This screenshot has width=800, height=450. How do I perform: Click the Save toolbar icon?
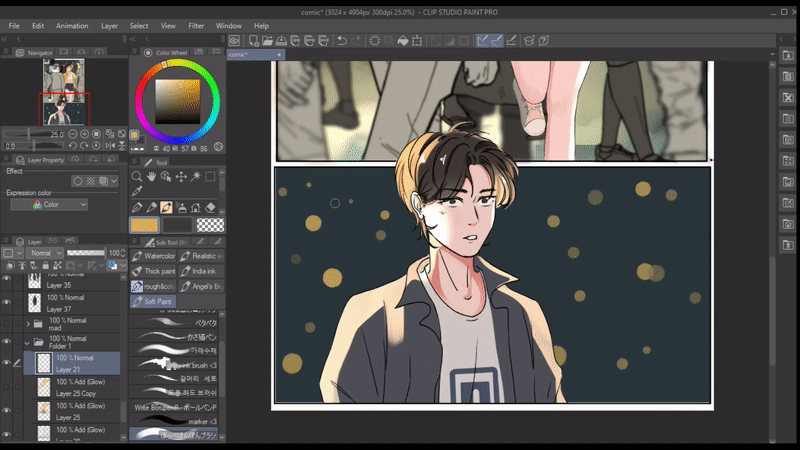point(281,41)
